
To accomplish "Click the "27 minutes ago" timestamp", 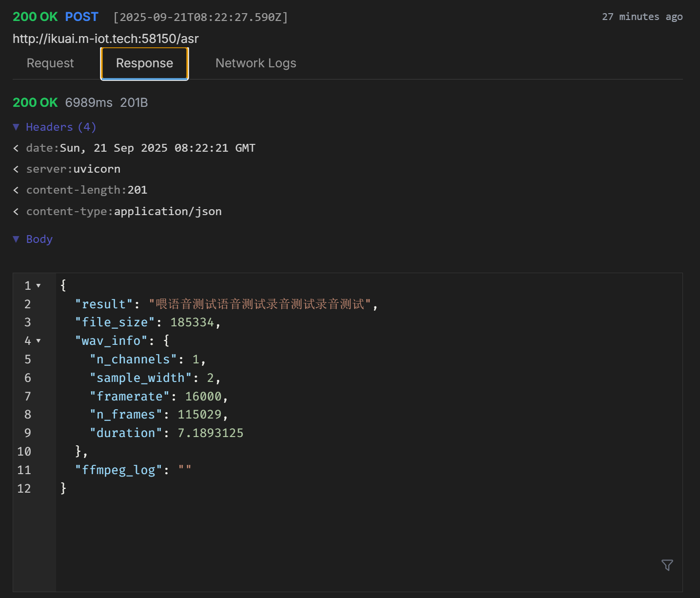I will [x=642, y=17].
